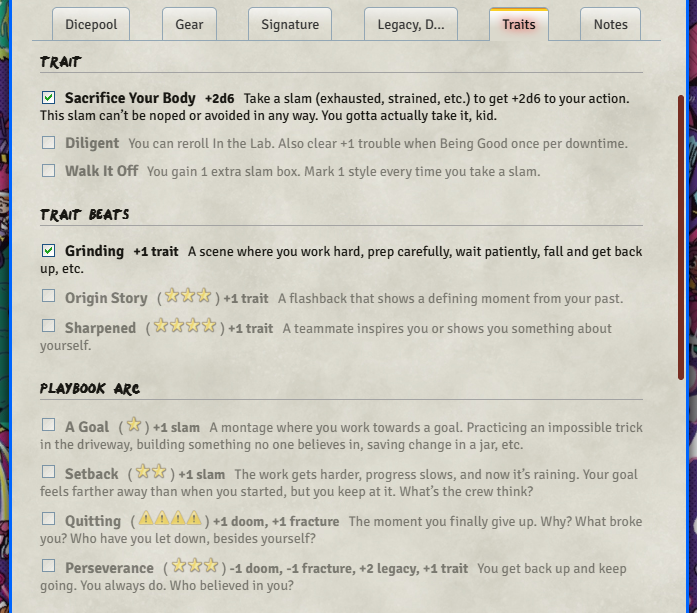Click the four stars beside Sharpened
Screen dimensions: 697x613
(x=185, y=327)
